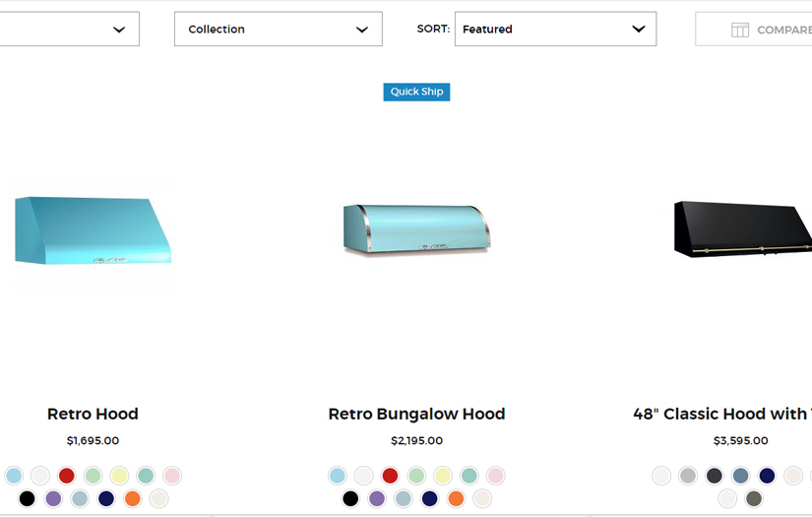Click the $3,595.00 price text
The image size is (812, 517).
coord(740,441)
